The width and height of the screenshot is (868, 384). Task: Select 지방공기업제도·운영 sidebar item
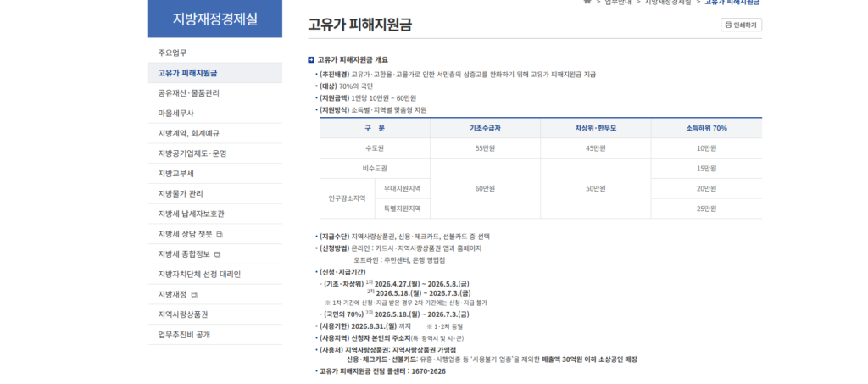(214, 153)
